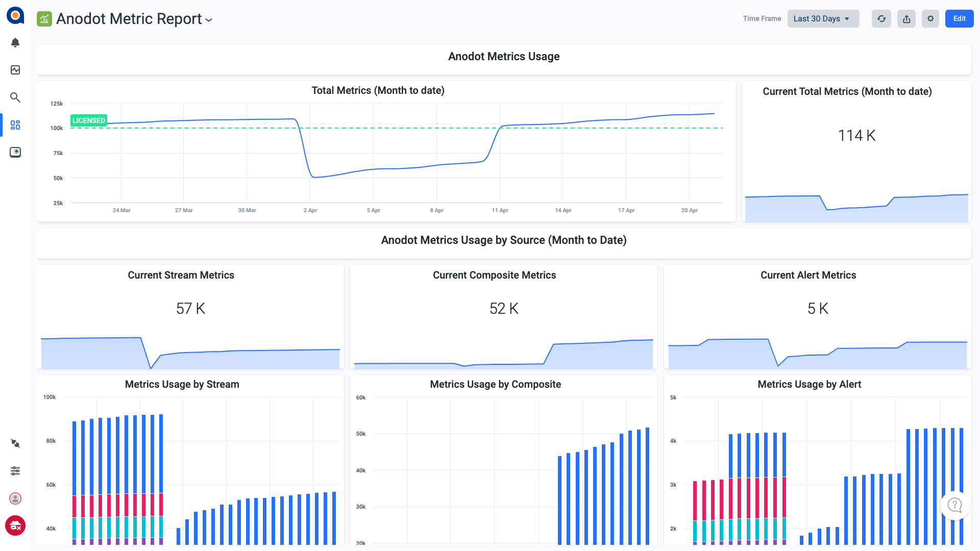Viewport: 980px width, 551px height.
Task: Open the search magnifier in sidebar
Action: pos(15,97)
